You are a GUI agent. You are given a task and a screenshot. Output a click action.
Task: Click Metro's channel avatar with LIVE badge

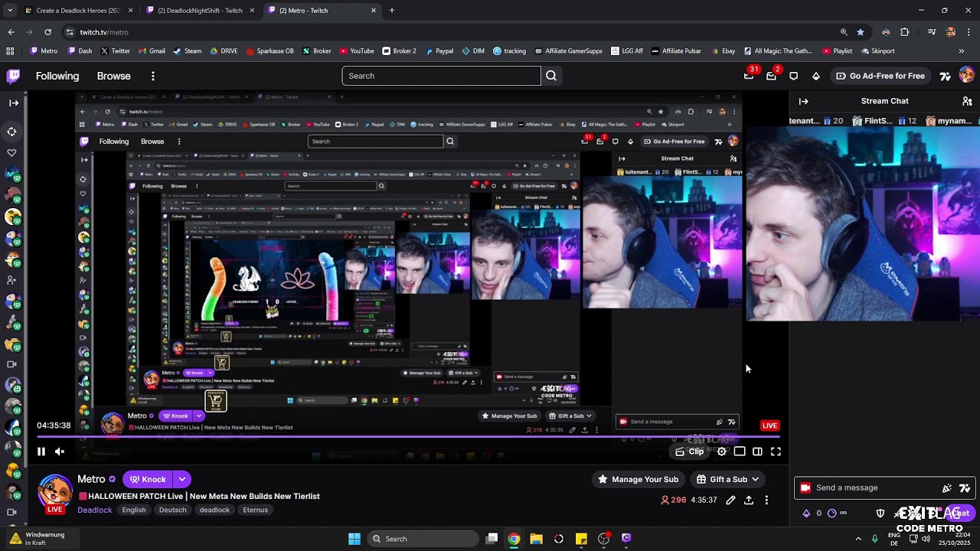[x=54, y=494]
